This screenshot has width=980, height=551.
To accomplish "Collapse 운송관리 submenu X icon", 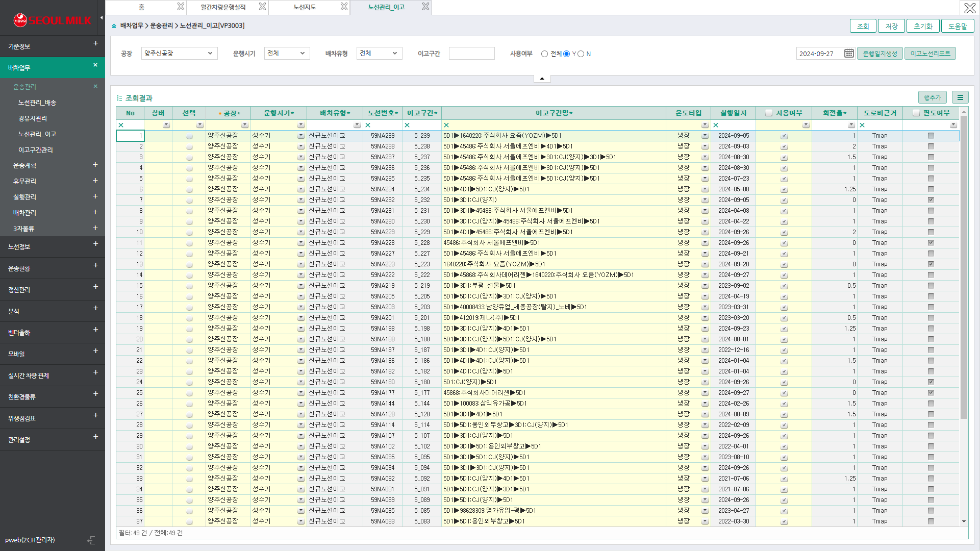I will (95, 86).
